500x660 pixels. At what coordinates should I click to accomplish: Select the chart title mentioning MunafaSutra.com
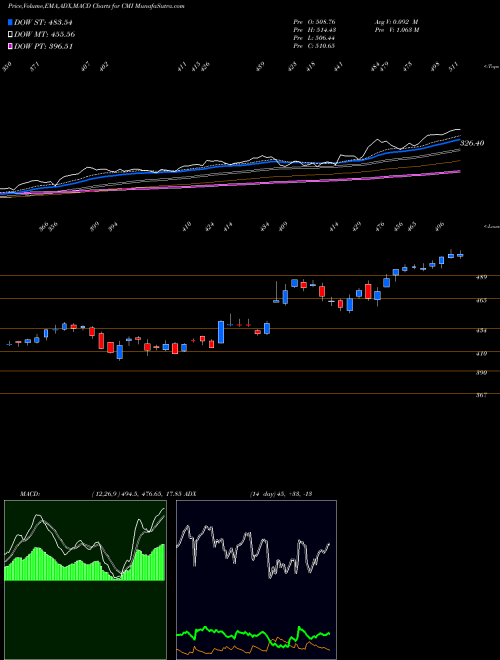pos(96,7)
